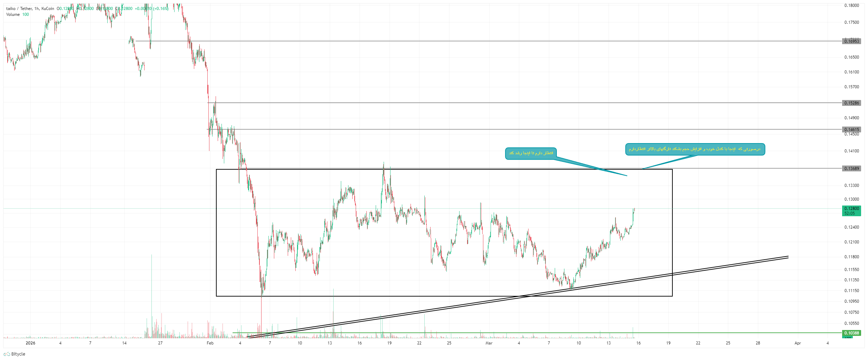Click the 0.15286 horizontal line price label
Image resolution: width=868 pixels, height=360 pixels.
click(x=851, y=103)
